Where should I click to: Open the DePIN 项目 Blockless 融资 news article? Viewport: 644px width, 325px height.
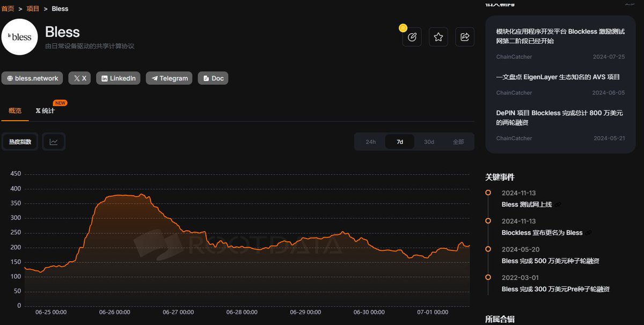(560, 118)
